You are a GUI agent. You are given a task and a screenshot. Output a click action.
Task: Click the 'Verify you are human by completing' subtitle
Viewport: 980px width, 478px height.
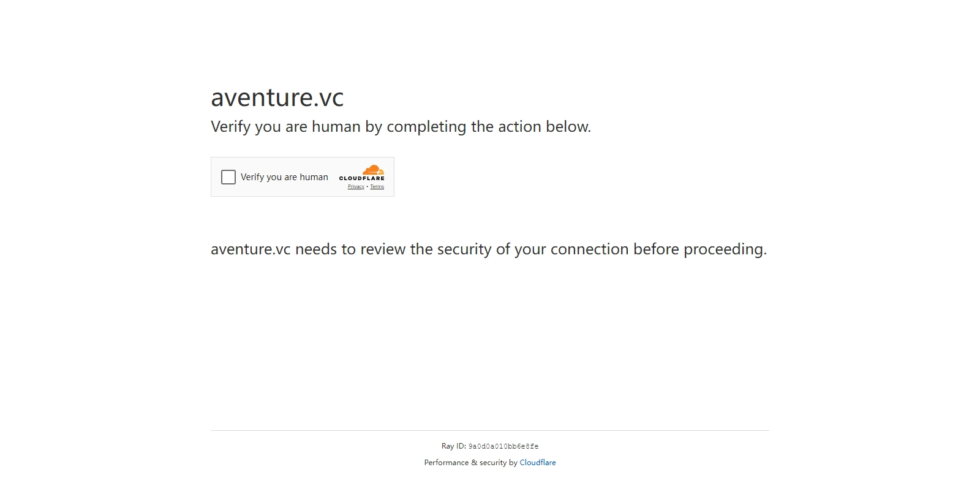(401, 127)
